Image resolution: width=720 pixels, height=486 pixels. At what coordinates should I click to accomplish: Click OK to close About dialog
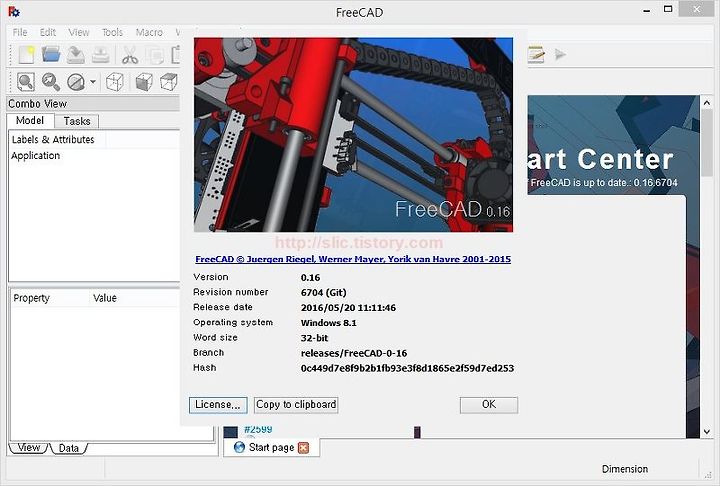point(489,405)
